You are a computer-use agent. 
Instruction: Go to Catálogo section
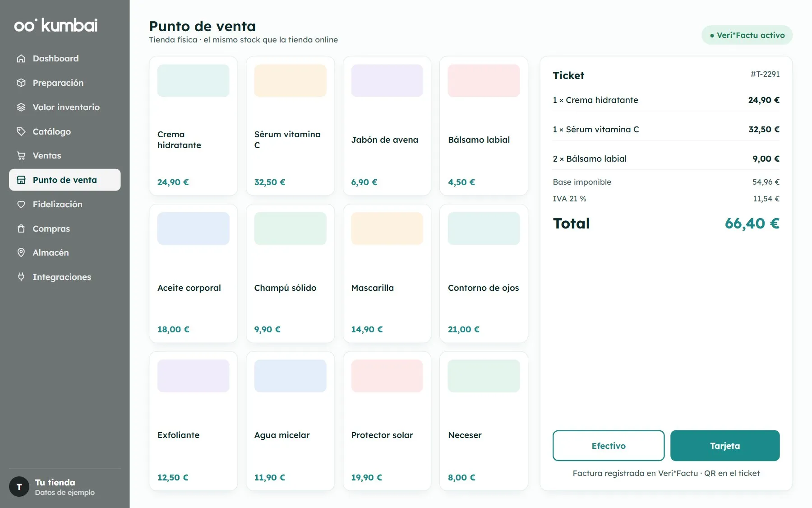tap(65, 132)
